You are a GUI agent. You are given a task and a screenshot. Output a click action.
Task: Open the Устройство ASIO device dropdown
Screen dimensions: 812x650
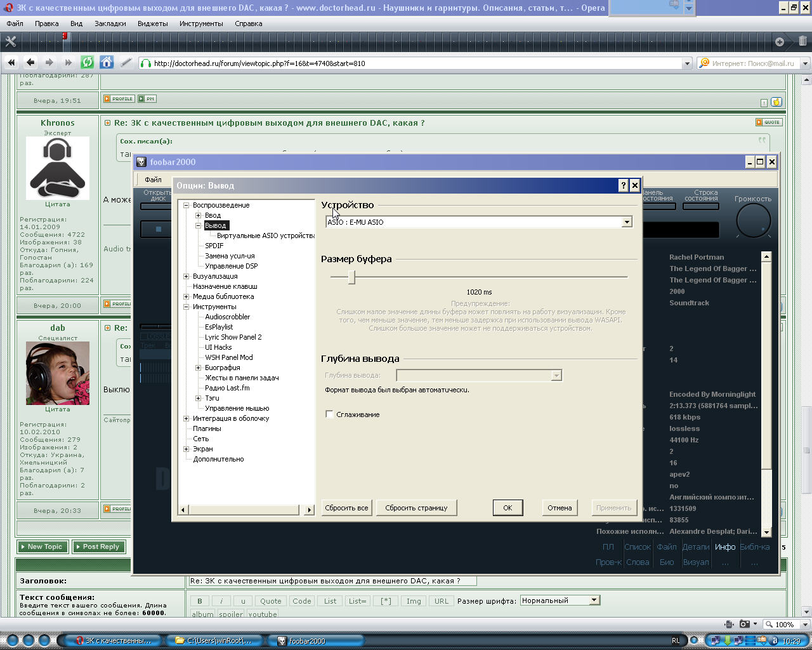pyautogui.click(x=626, y=222)
